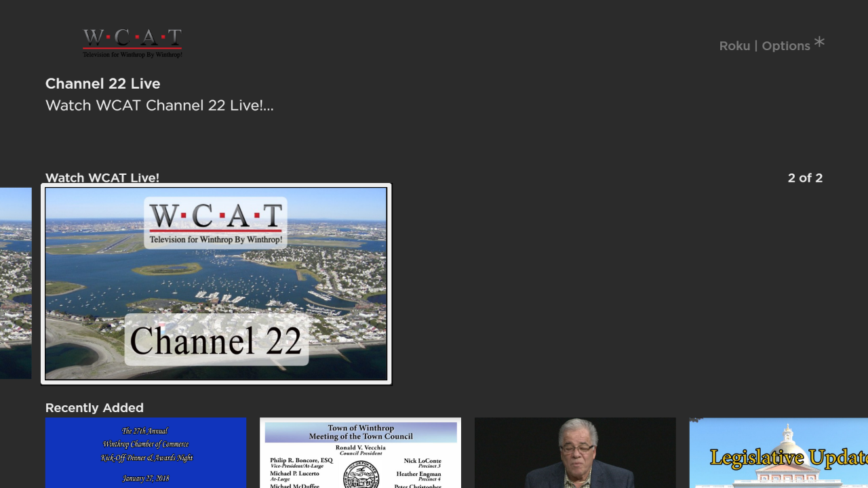Open the Legislative Update video
868x488 pixels.
point(778,453)
